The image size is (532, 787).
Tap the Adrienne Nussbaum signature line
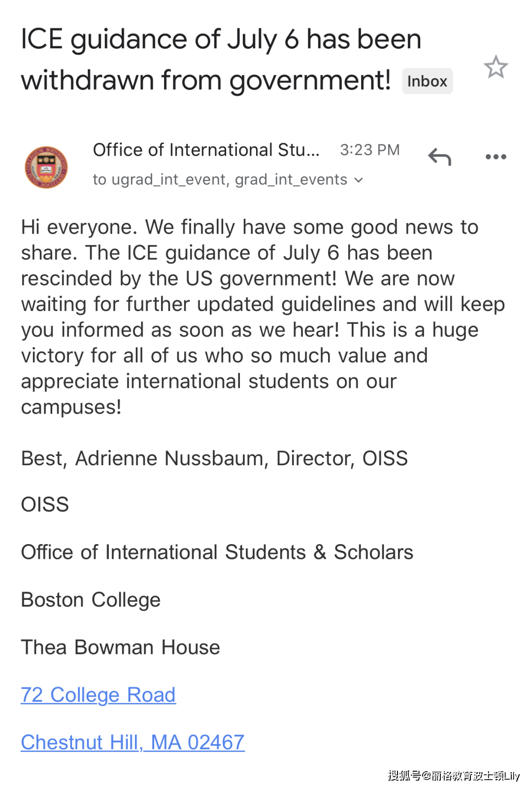[214, 458]
